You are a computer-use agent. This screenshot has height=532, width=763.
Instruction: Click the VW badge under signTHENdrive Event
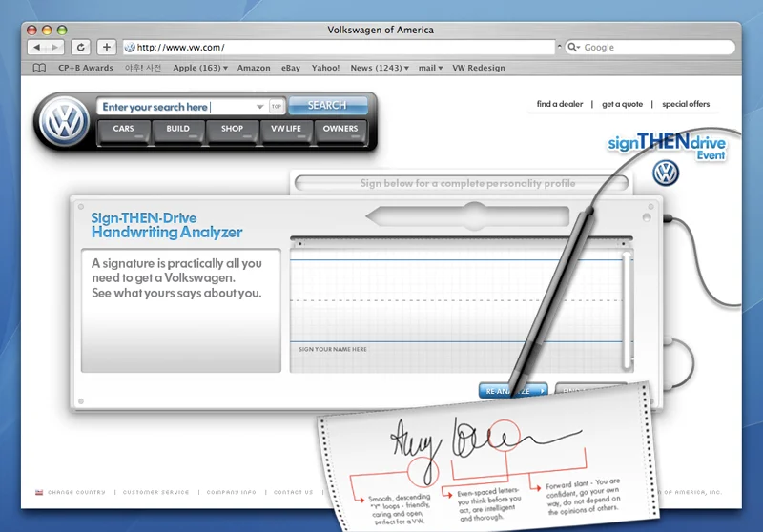click(x=666, y=174)
